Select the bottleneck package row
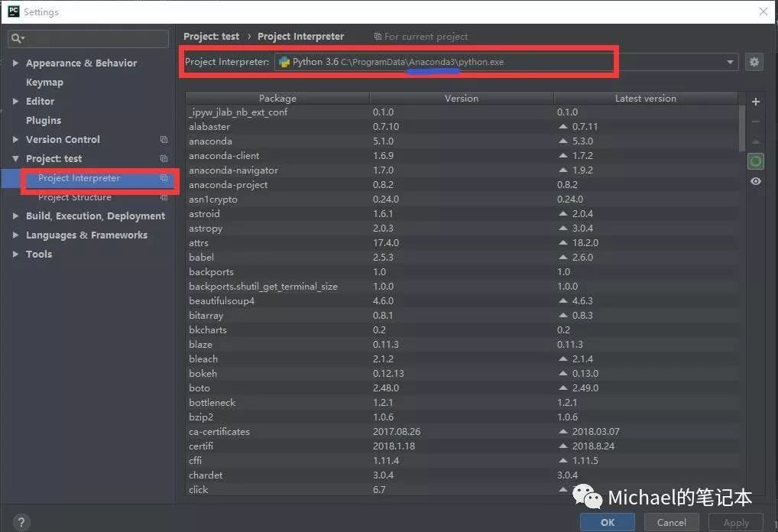778x532 pixels. point(462,403)
